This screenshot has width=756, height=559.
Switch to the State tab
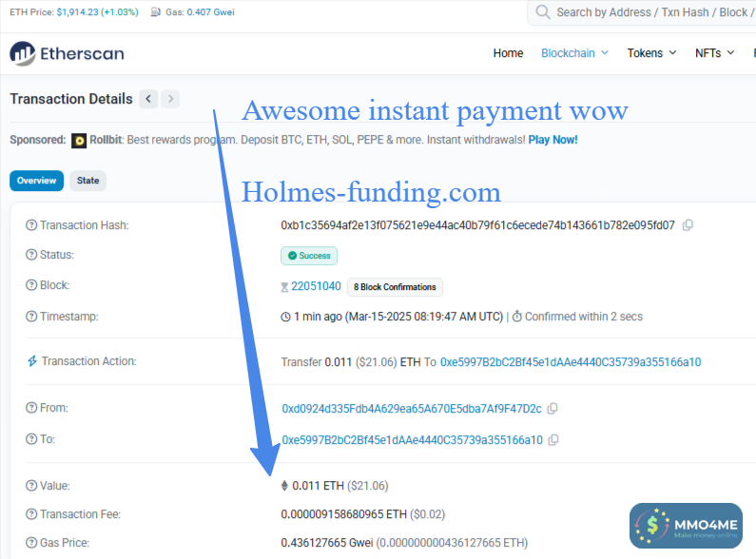coord(87,181)
